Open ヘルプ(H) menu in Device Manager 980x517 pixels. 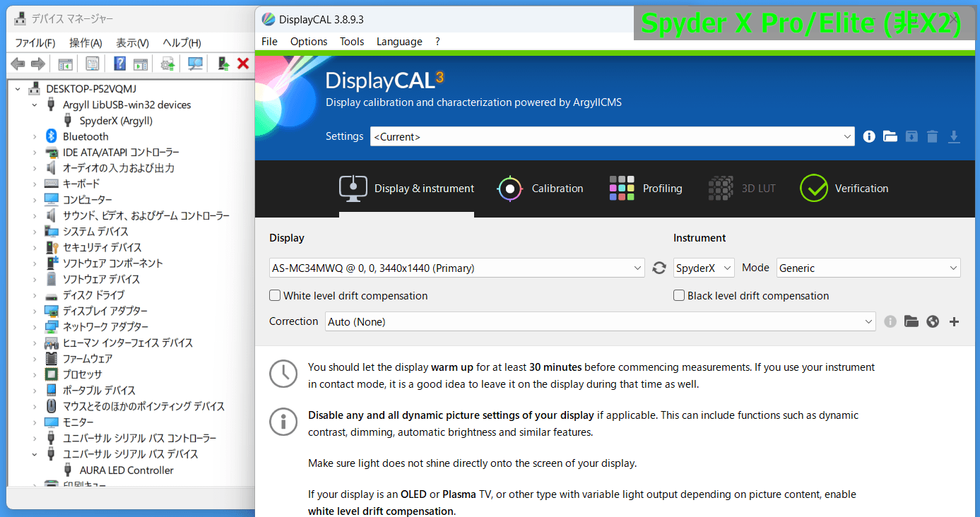[182, 42]
